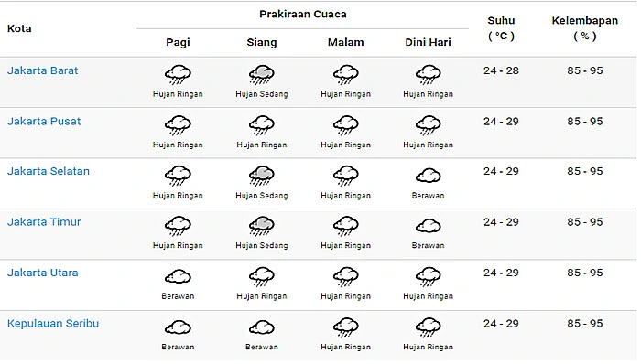The width and height of the screenshot is (641, 364).
Task: Click Jakarta Selatan Dini Hari Berawan icon
Action: (x=428, y=176)
